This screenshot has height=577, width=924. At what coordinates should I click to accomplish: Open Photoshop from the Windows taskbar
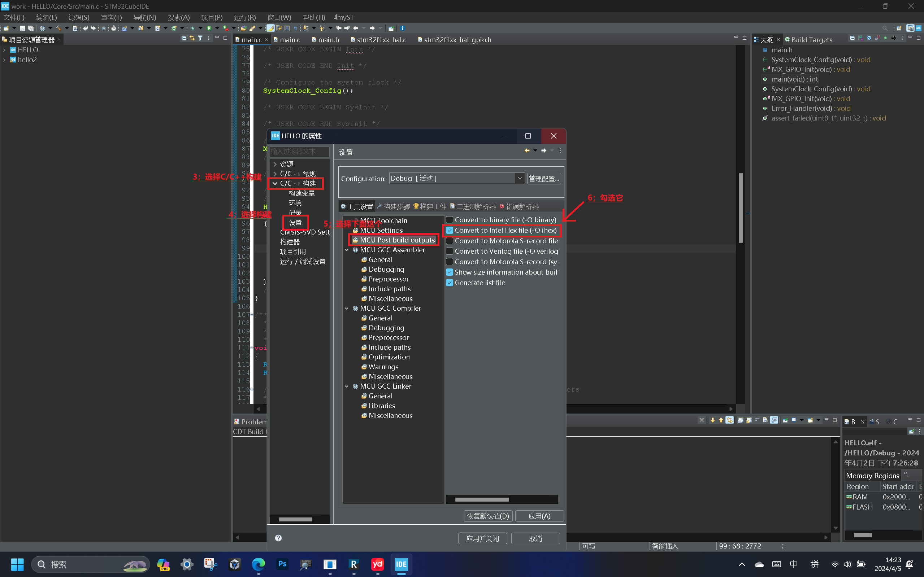pyautogui.click(x=282, y=564)
